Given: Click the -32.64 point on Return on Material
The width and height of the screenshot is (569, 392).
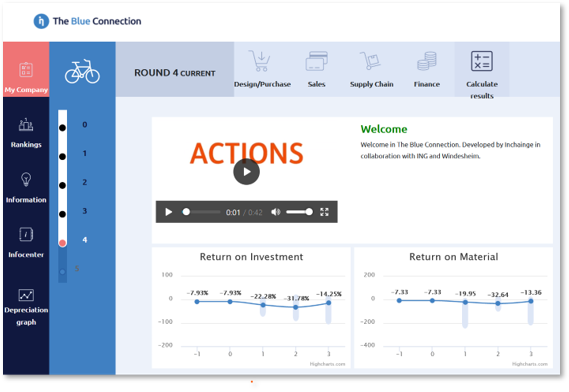Looking at the screenshot, I should point(498,303).
